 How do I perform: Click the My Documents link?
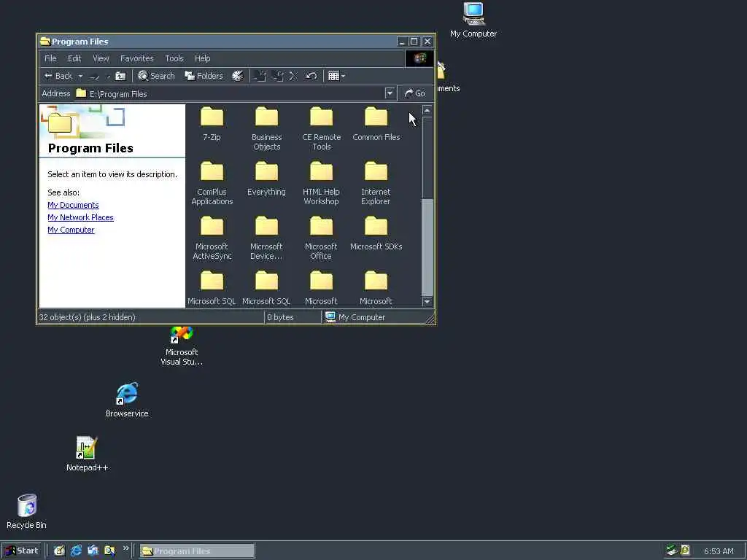[x=74, y=205]
